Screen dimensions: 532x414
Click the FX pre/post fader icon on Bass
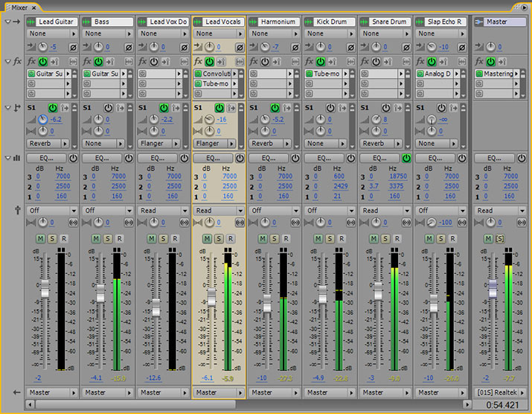pos(110,61)
